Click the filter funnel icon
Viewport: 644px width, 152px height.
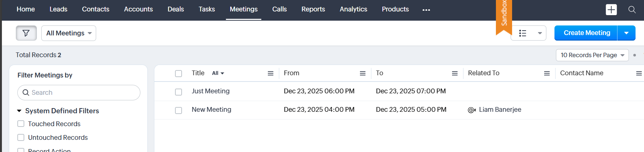click(x=26, y=33)
